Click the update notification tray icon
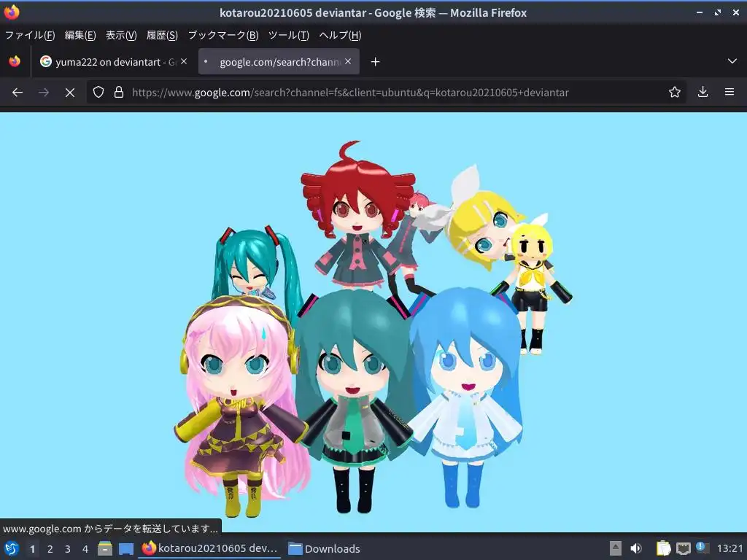The image size is (747, 560). point(703,548)
